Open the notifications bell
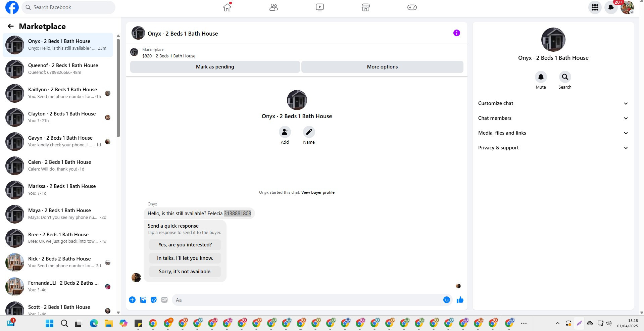The height and width of the screenshot is (331, 644). (x=611, y=7)
